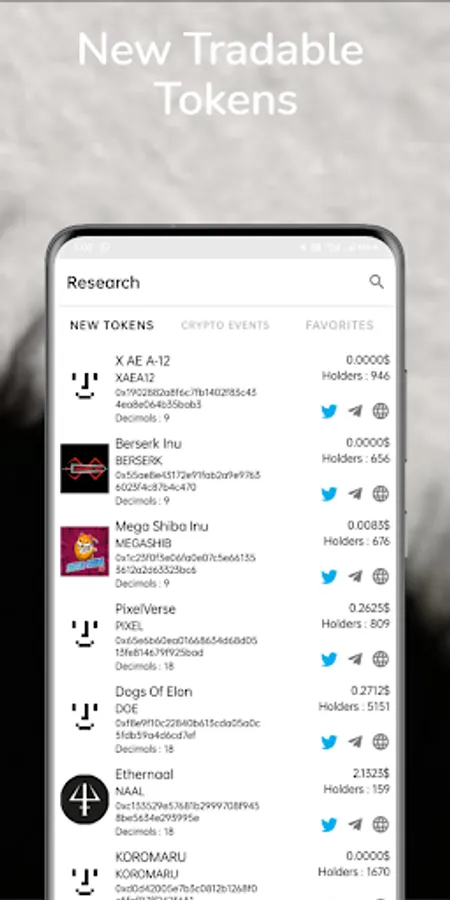Select the New Tokens tab
Screen dimensions: 450x900
click(112, 325)
